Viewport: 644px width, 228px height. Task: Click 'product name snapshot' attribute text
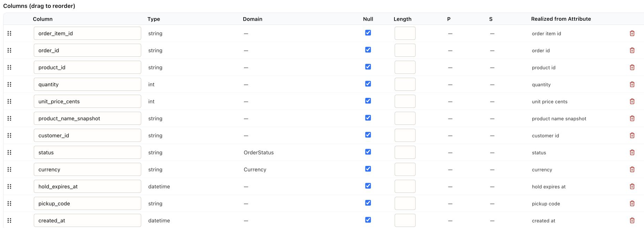tap(559, 119)
